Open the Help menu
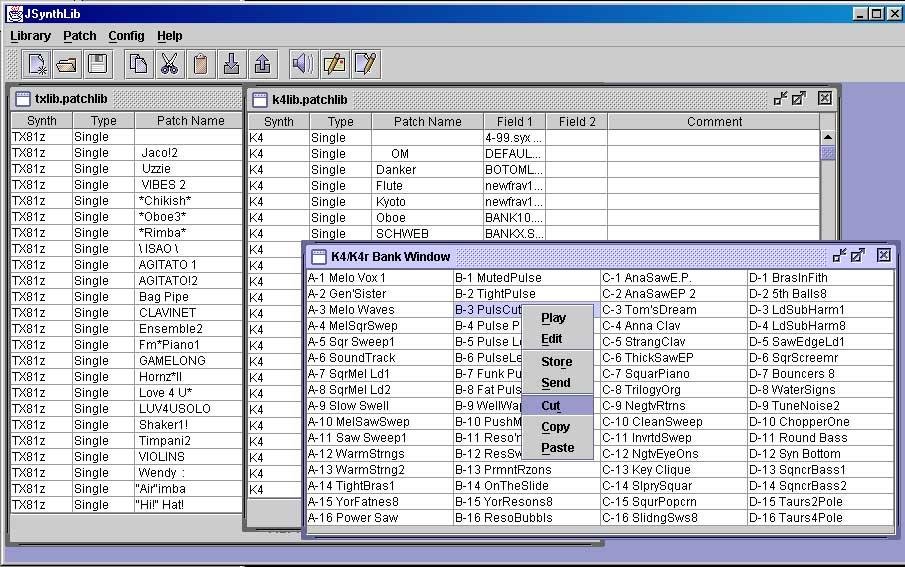Screen dimensions: 905x567 pos(170,36)
